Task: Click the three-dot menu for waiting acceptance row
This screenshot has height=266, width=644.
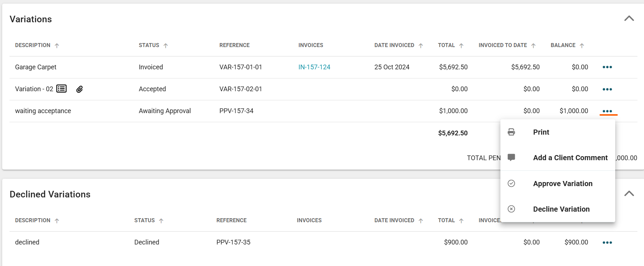Action: (607, 111)
